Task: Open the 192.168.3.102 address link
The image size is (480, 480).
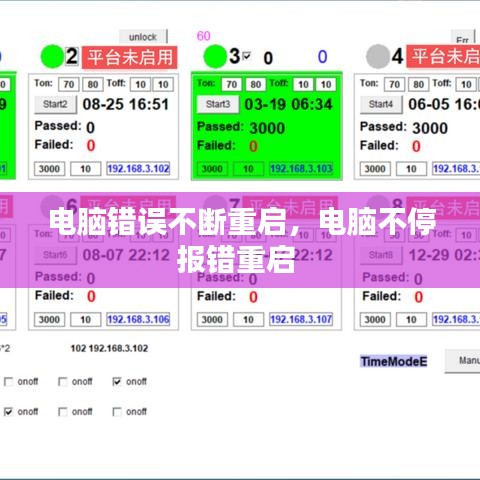Action: tap(138, 169)
